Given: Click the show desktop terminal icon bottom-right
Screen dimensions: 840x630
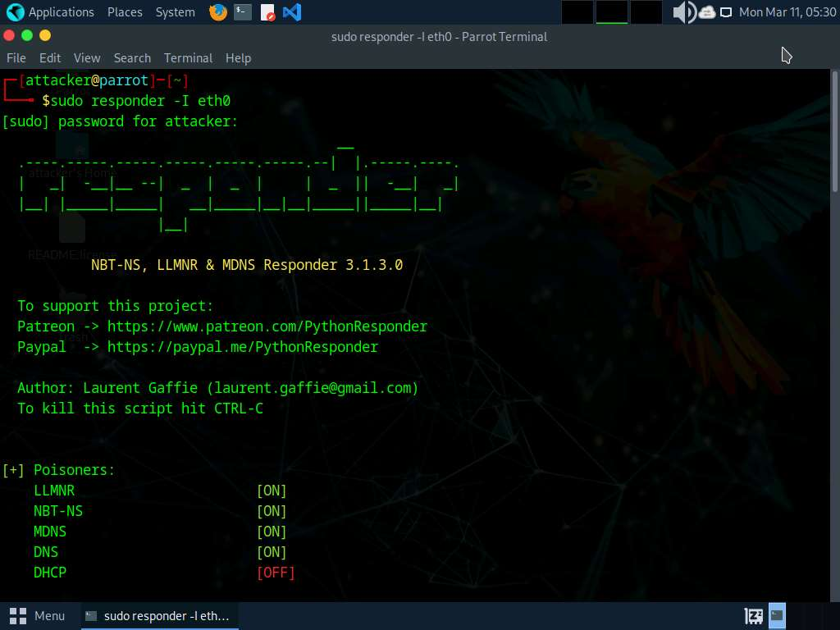Looking at the screenshot, I should 777,615.
